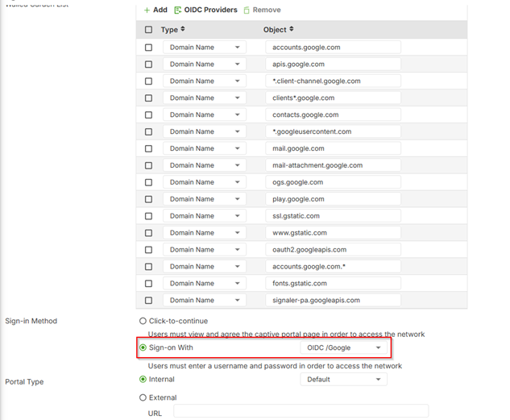Image resolution: width=510 pixels, height=420 pixels.
Task: Open the OIDC Providers option
Action: (206, 10)
